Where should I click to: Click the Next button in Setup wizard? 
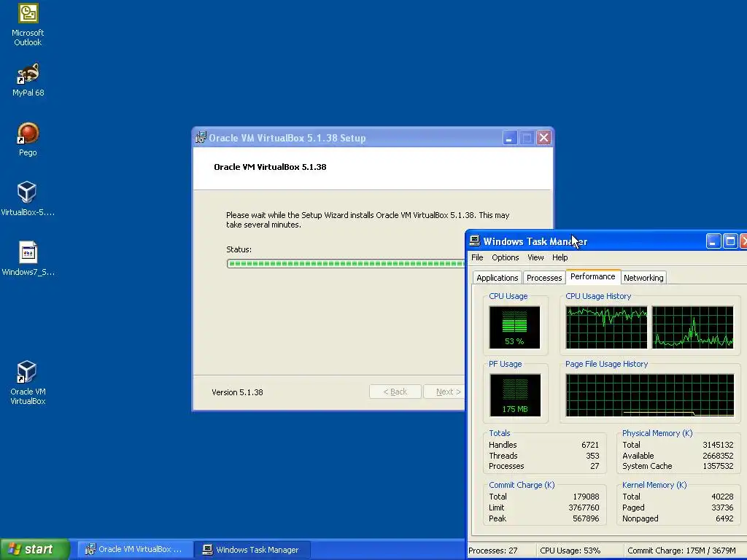pos(444,392)
